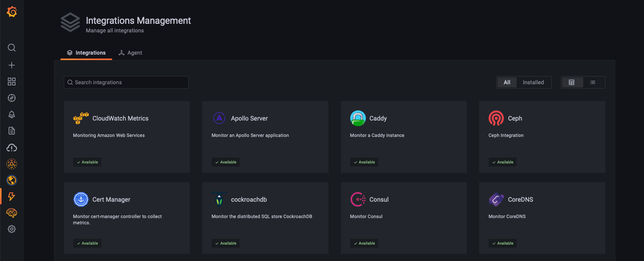Click the Search integrations field
This screenshot has width=644, height=261.
pyautogui.click(x=126, y=82)
